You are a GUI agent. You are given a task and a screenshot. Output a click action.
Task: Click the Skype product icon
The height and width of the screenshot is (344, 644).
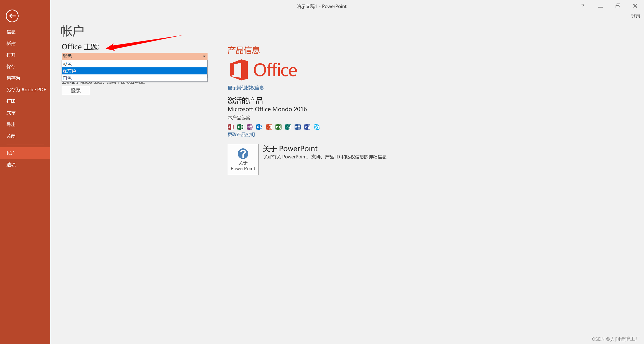316,127
